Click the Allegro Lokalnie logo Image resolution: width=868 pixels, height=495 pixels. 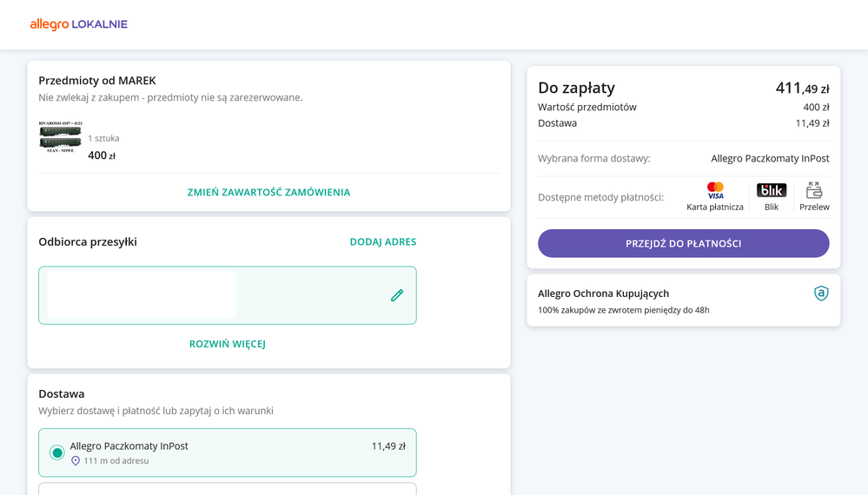(x=78, y=24)
